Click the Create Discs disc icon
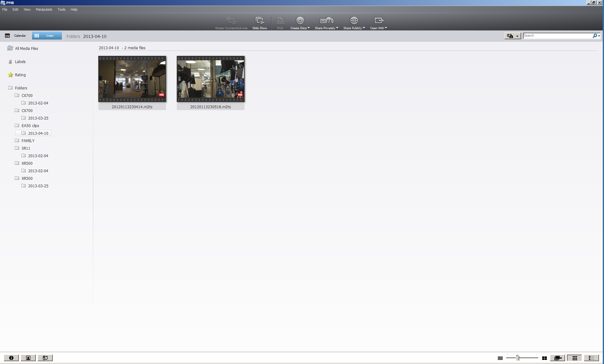 click(300, 21)
